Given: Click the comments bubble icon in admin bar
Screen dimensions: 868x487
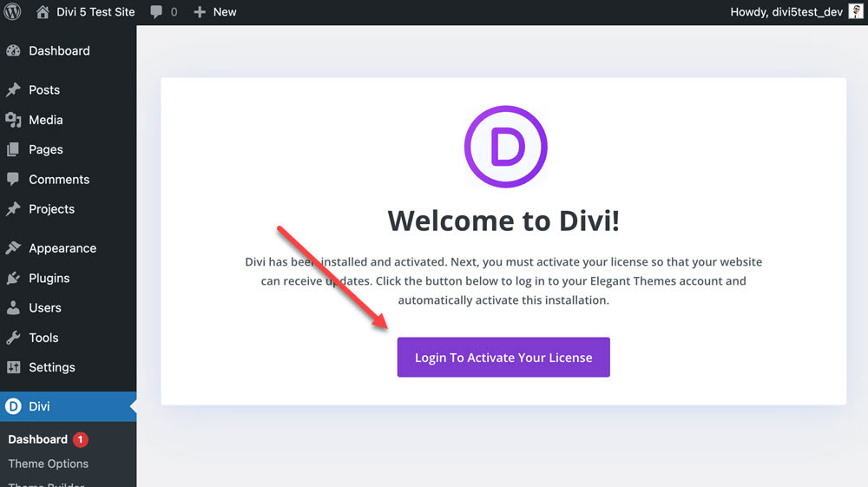Looking at the screenshot, I should [156, 12].
